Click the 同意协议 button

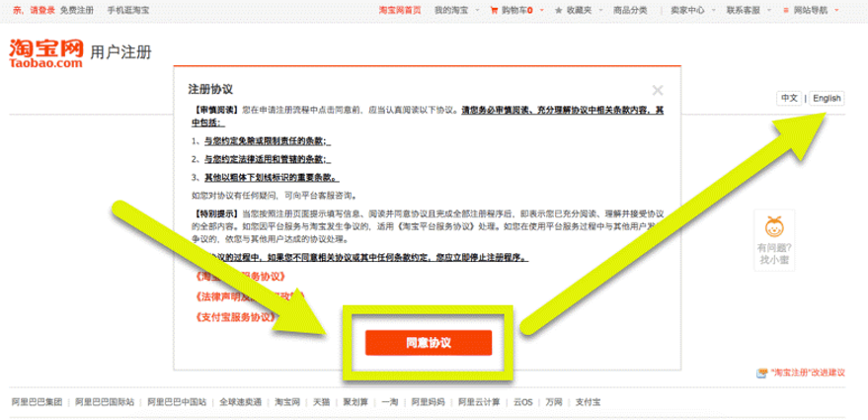(x=429, y=343)
